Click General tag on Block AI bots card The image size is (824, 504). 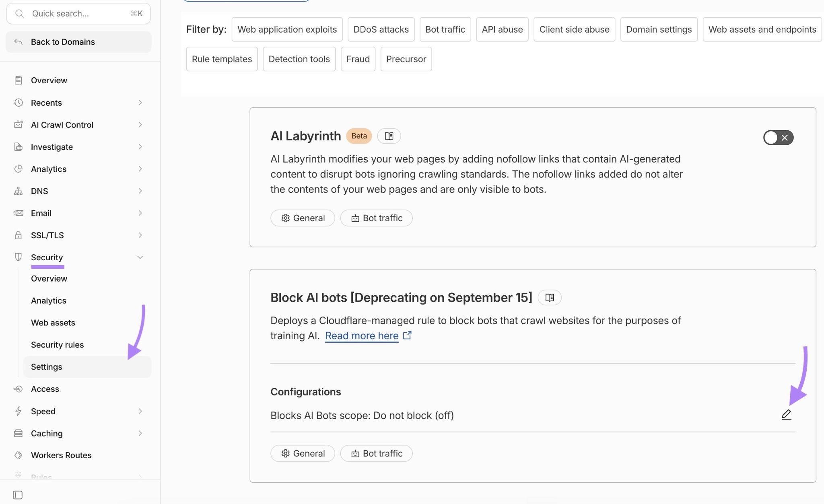click(303, 453)
